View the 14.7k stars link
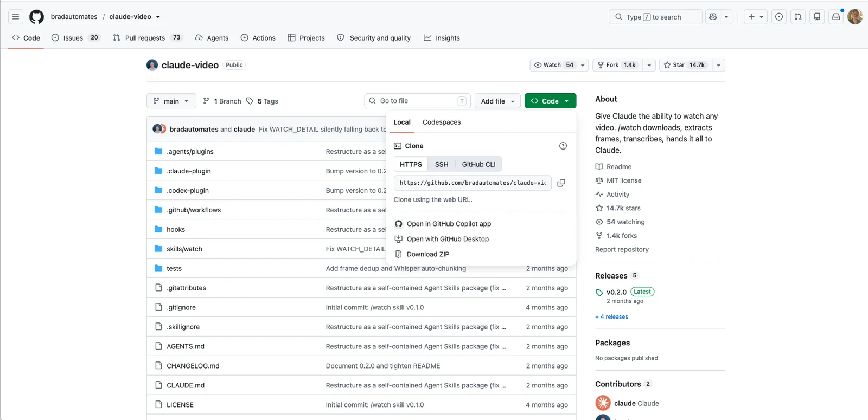The image size is (868, 420). click(x=618, y=208)
